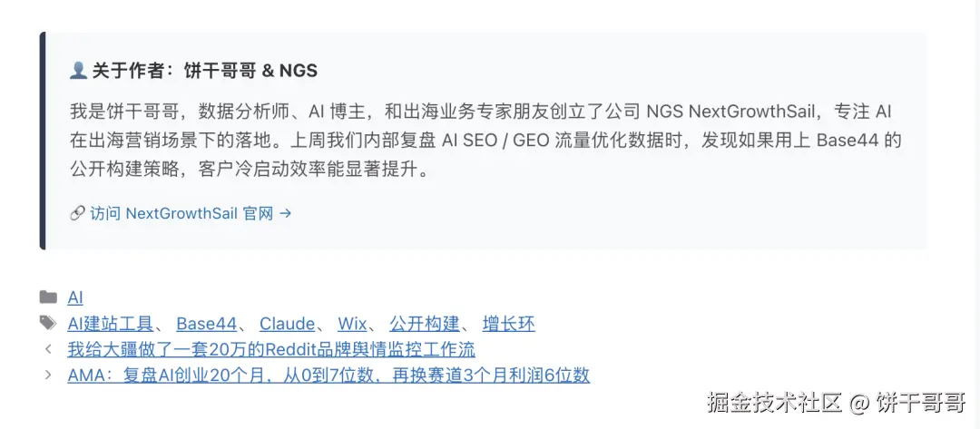
Task: Click the next post right chevron
Action: pyautogui.click(x=48, y=375)
